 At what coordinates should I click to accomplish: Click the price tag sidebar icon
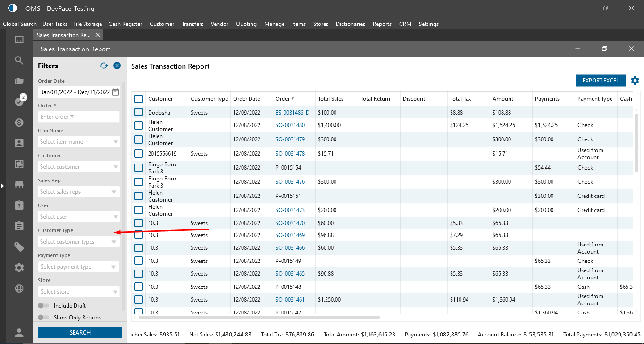point(19,247)
